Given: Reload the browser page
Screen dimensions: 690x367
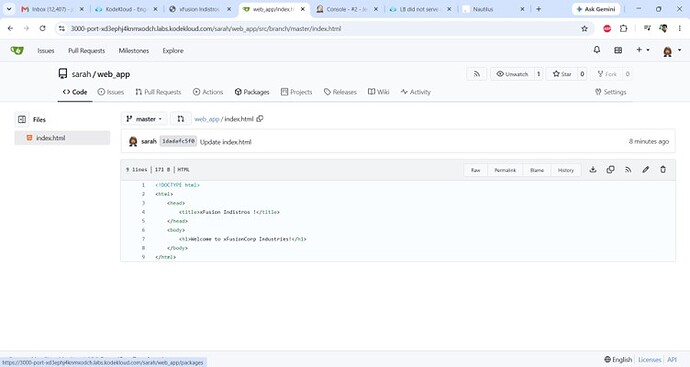Looking at the screenshot, I should click(x=42, y=28).
